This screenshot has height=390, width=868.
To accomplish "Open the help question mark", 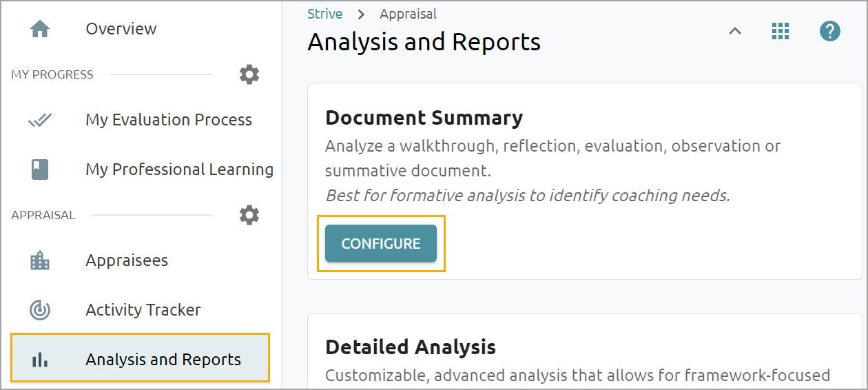I will 830,31.
